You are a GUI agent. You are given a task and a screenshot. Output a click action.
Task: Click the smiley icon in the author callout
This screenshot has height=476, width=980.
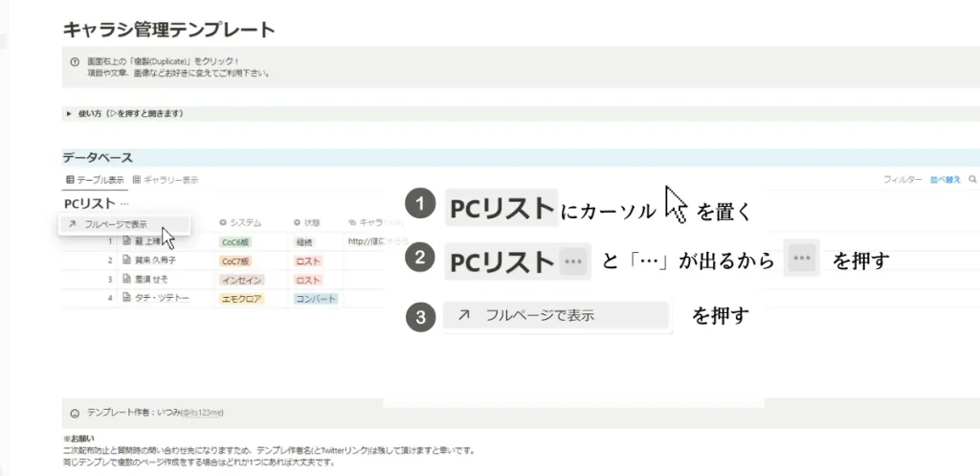click(75, 413)
